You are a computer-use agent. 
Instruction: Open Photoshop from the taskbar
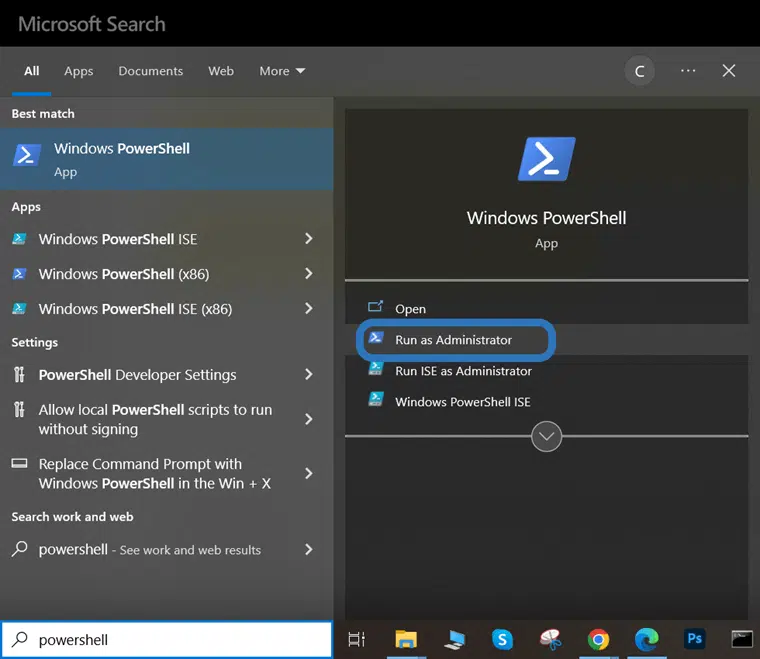(694, 639)
